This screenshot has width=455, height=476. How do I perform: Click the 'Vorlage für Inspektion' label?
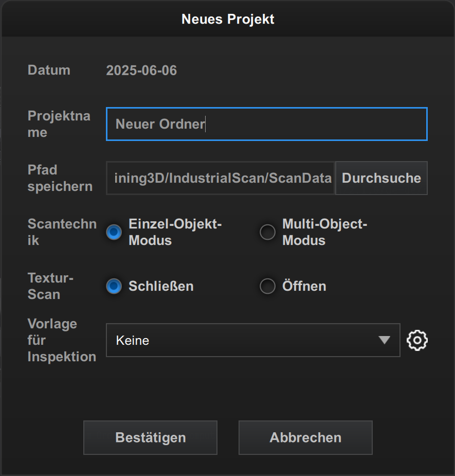tap(61, 340)
